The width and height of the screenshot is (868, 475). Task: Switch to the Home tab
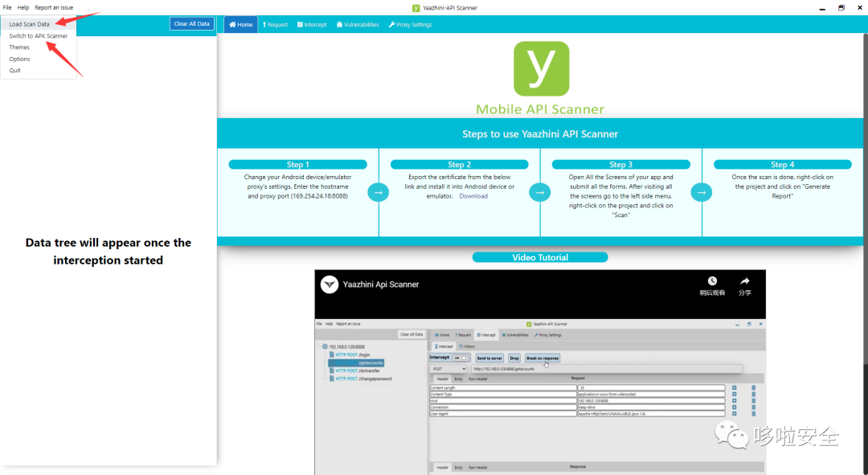pyautogui.click(x=241, y=24)
